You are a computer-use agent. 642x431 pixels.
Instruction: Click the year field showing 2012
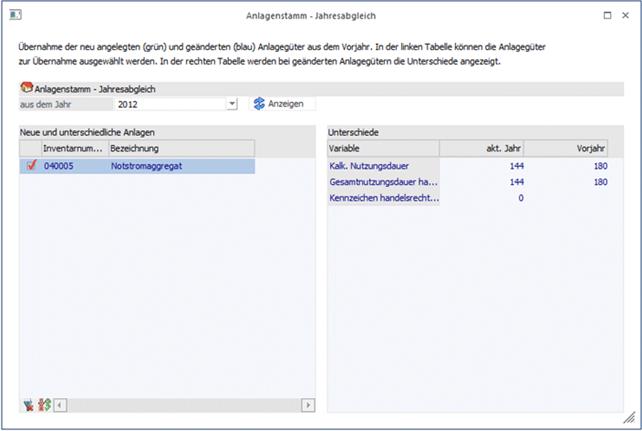coord(168,103)
